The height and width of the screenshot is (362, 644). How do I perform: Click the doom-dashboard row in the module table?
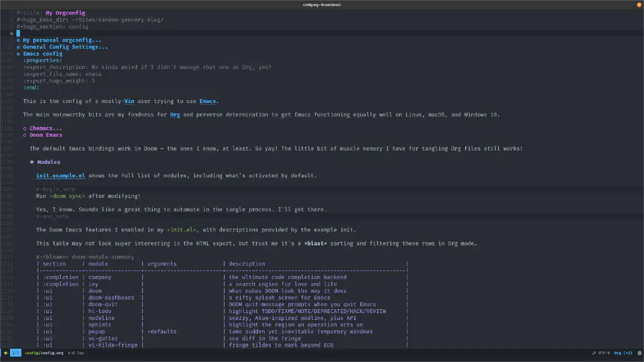[113, 297]
